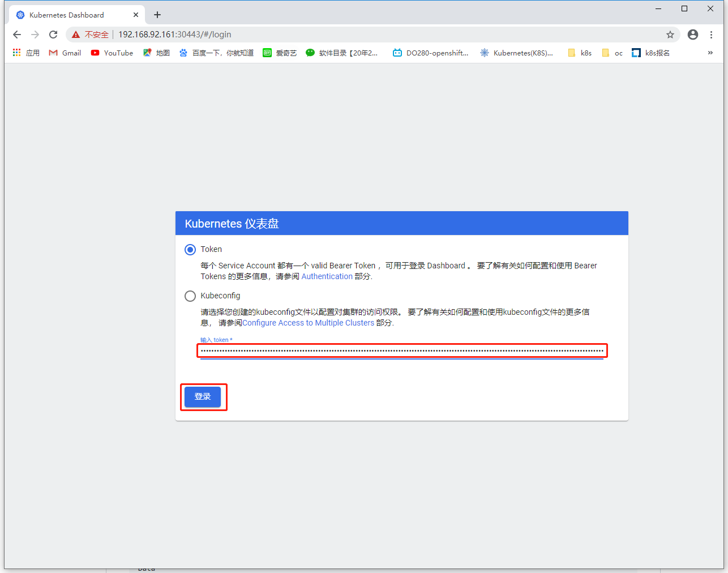The width and height of the screenshot is (728, 573).
Task: Click the 不安全 security warning icon
Action: (76, 35)
